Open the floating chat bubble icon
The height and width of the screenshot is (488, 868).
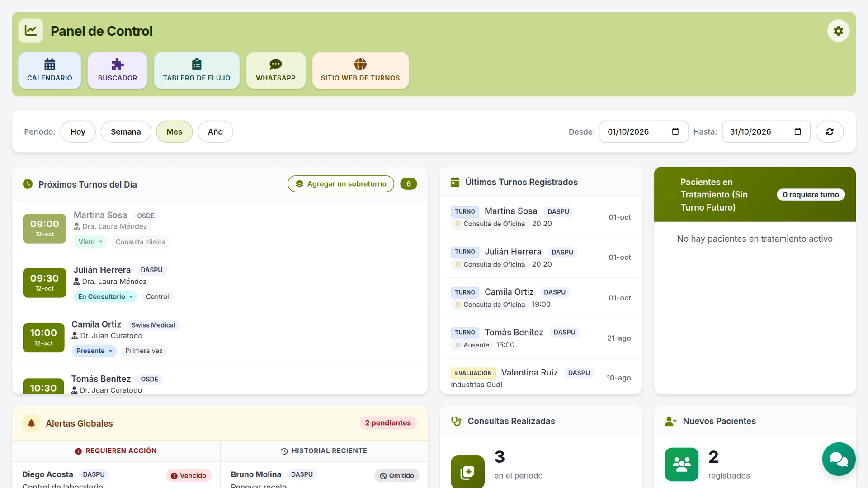click(x=839, y=459)
